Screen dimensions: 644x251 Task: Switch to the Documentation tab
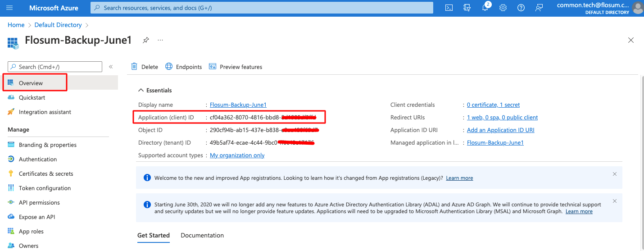click(x=202, y=235)
